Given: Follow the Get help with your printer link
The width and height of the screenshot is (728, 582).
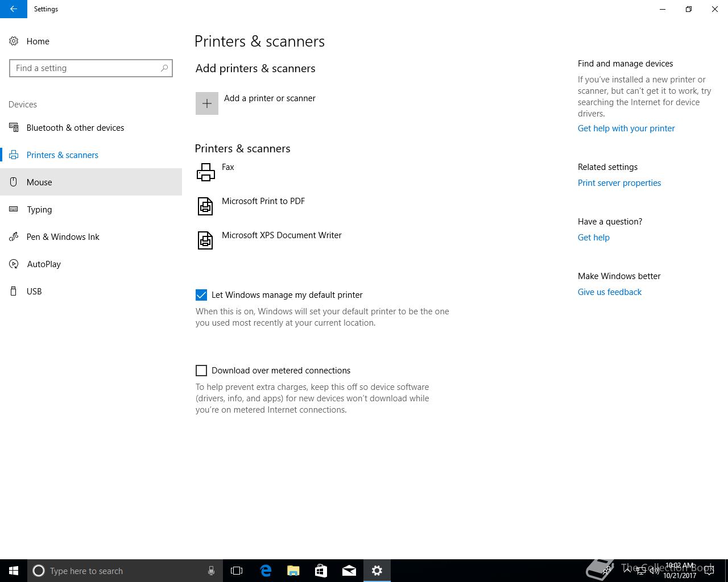Looking at the screenshot, I should [626, 128].
